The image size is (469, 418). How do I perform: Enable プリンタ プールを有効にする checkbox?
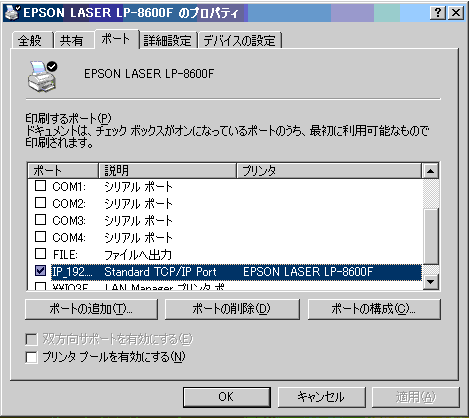pyautogui.click(x=31, y=357)
